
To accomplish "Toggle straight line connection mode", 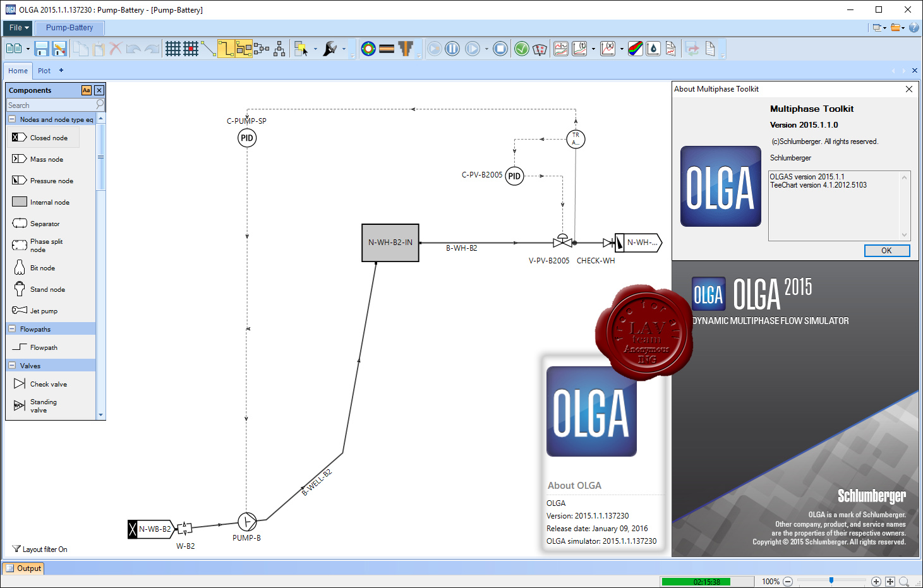I will [x=208, y=49].
